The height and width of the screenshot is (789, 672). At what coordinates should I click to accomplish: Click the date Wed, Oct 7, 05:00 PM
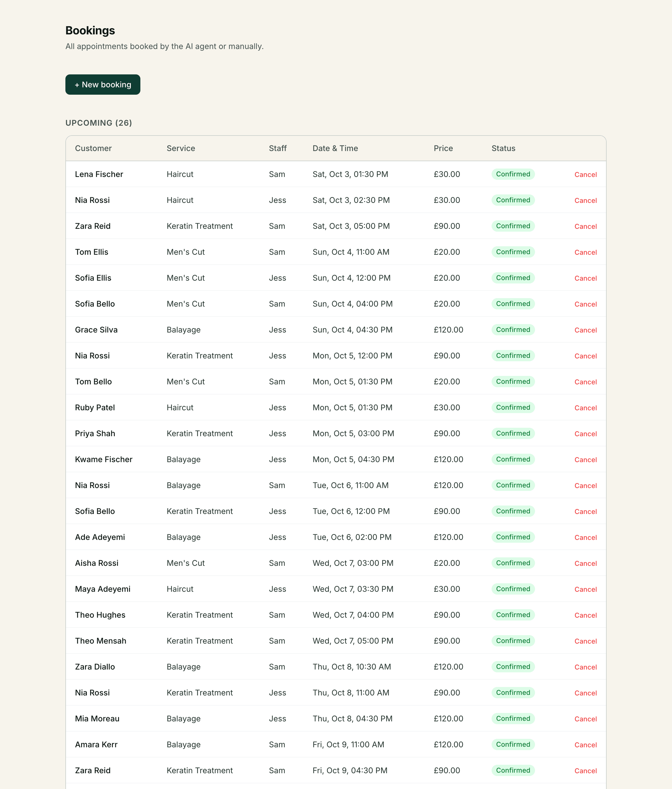(x=353, y=641)
